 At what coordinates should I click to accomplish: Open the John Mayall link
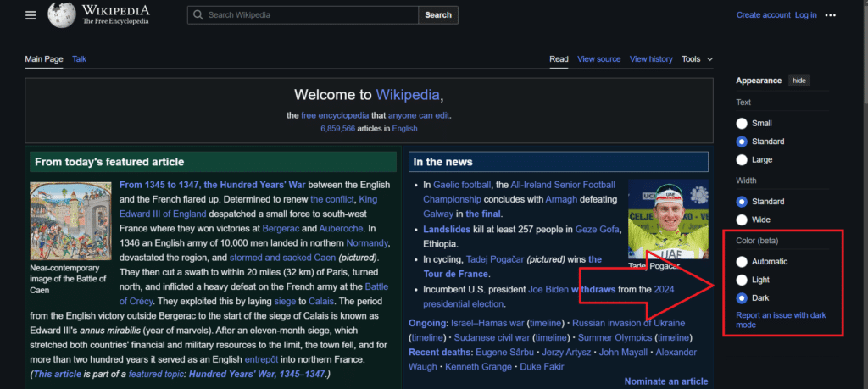[625, 353]
